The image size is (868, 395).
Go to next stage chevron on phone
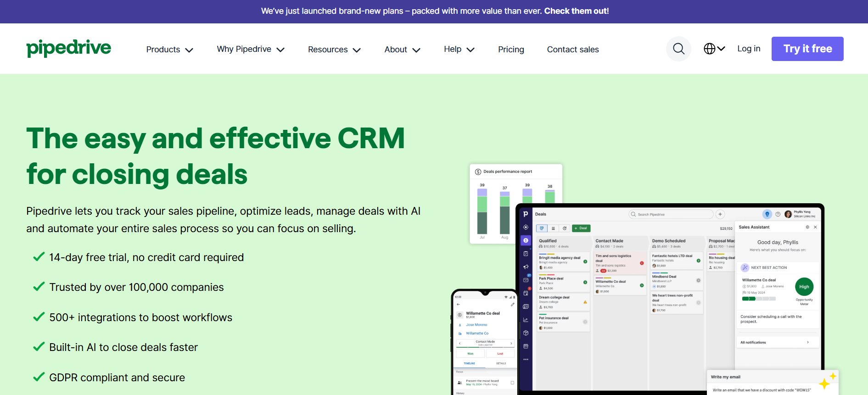511,343
